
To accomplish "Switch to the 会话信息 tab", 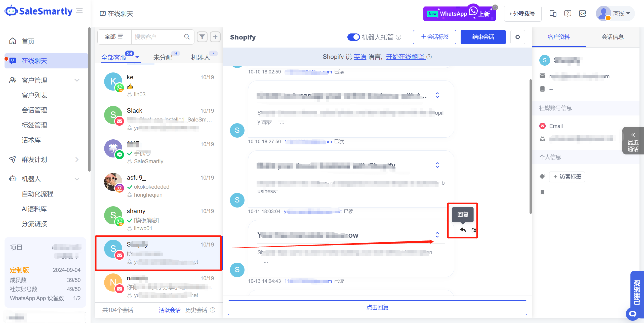I will tap(612, 37).
